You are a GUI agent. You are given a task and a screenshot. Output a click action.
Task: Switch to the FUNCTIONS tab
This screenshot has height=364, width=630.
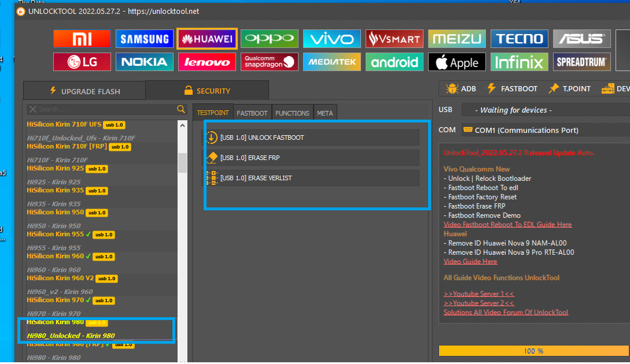click(x=292, y=113)
